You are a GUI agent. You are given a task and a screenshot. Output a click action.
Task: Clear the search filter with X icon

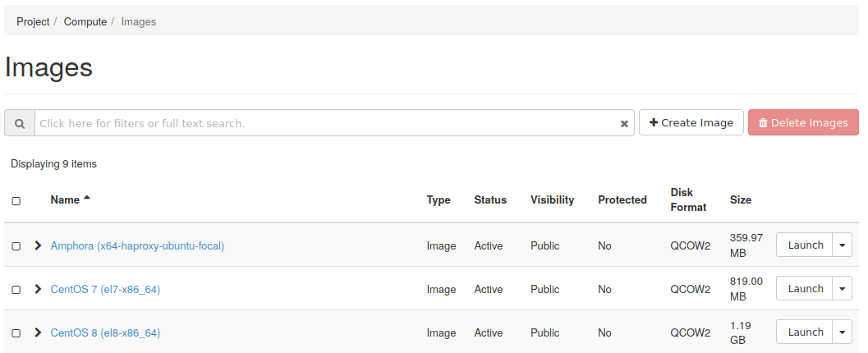point(624,124)
